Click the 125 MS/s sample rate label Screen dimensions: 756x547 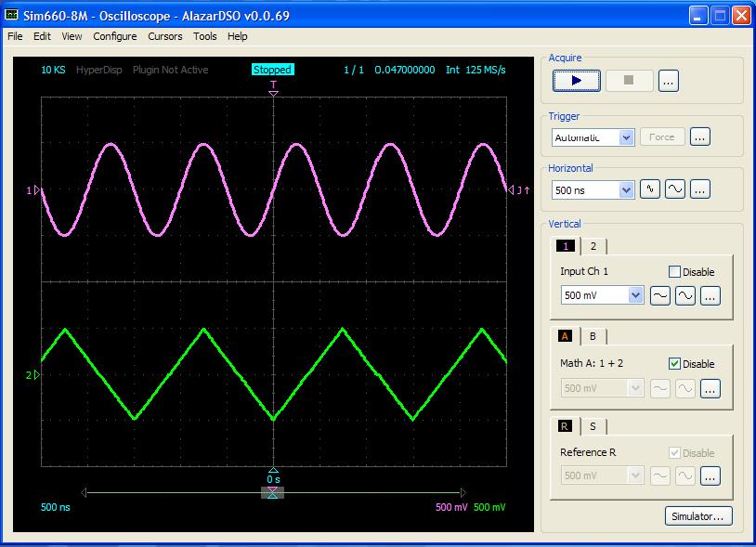point(486,70)
